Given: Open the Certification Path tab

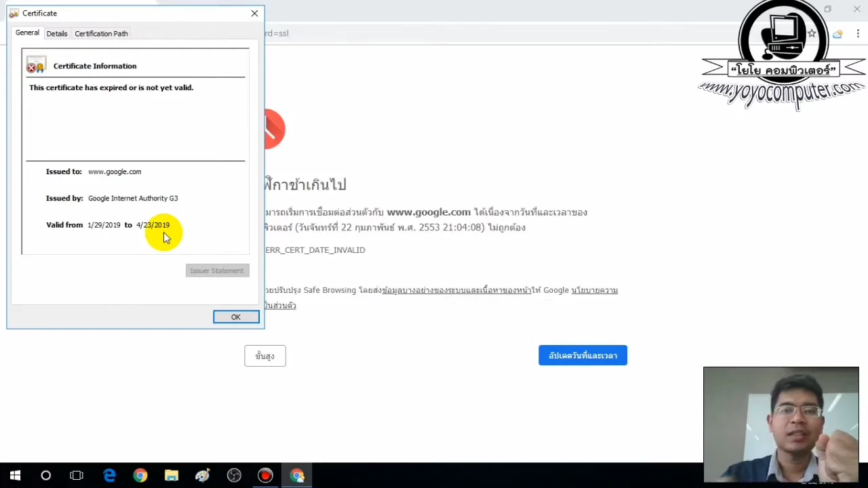Looking at the screenshot, I should coord(100,33).
